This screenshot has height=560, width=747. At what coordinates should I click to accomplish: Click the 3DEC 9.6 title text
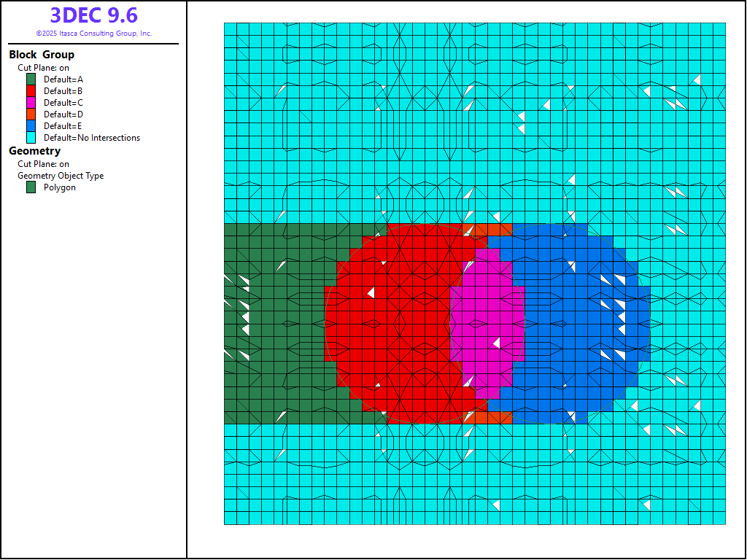(93, 15)
